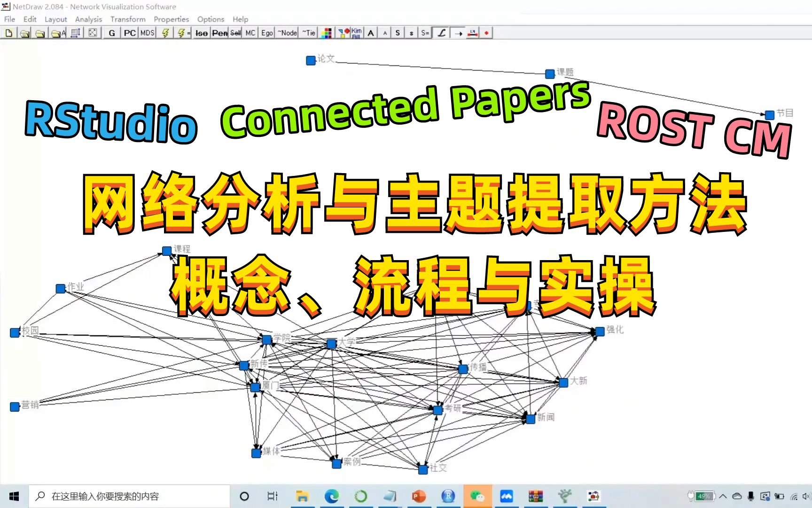The image size is (812, 508).
Task: Open the Layout menu
Action: (x=56, y=19)
